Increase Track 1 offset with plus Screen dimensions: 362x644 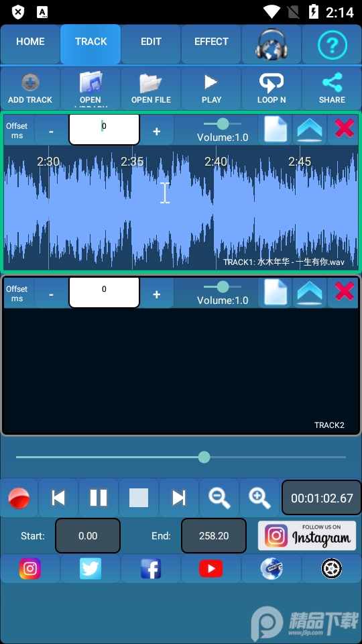pos(156,130)
